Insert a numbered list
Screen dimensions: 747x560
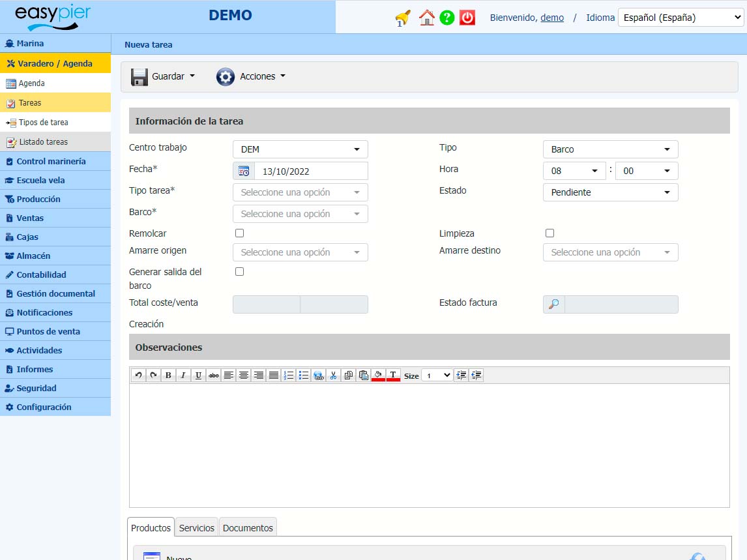click(289, 376)
